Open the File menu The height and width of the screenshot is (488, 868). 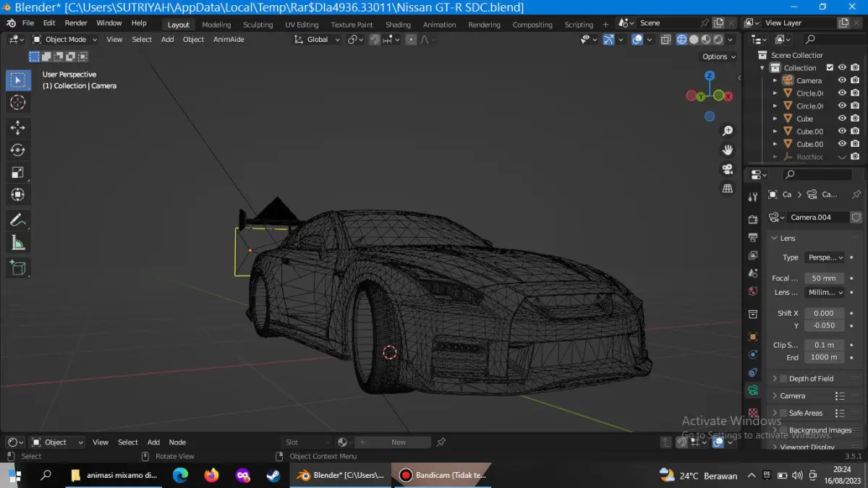coord(28,23)
